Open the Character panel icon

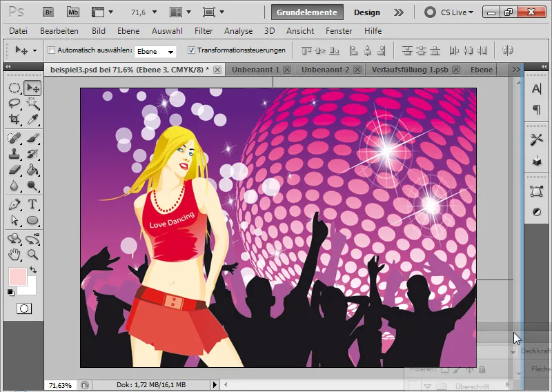[536, 89]
